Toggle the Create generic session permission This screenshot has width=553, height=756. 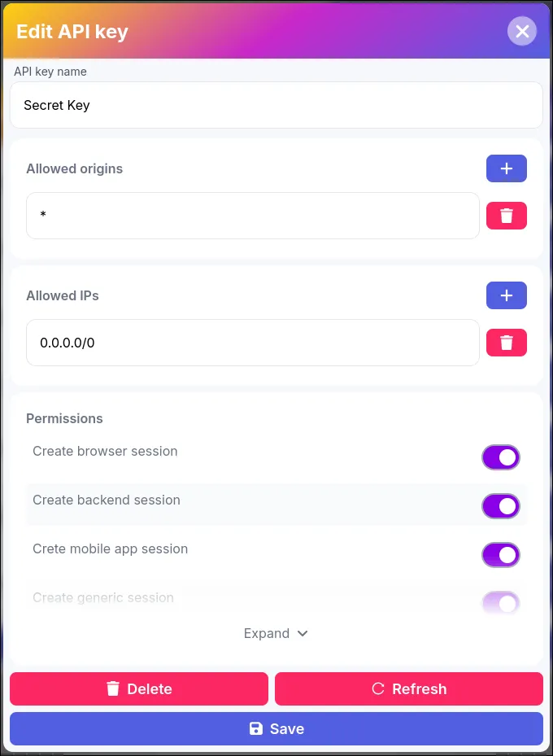tap(500, 601)
